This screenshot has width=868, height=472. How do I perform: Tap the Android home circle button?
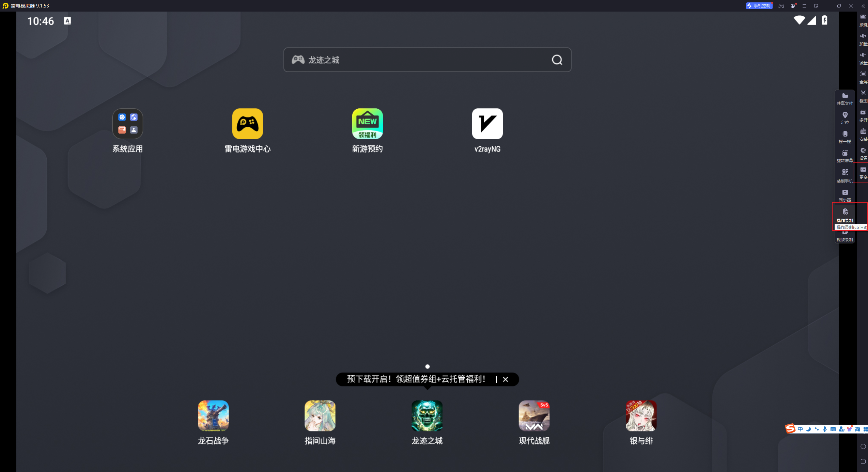coord(863,446)
